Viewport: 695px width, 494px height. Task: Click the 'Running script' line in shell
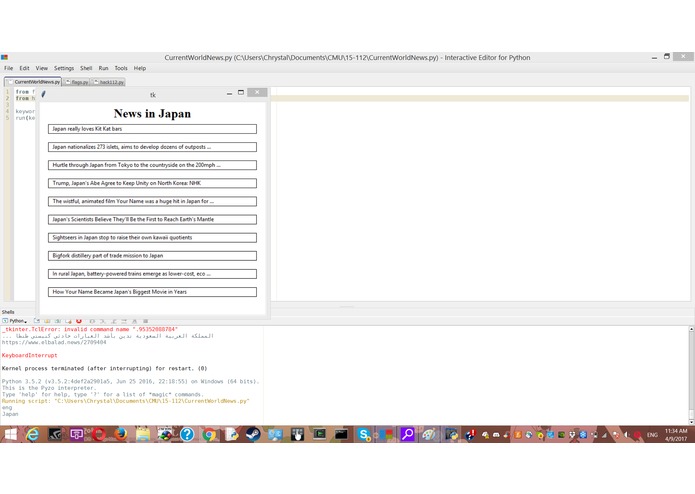tap(125, 401)
